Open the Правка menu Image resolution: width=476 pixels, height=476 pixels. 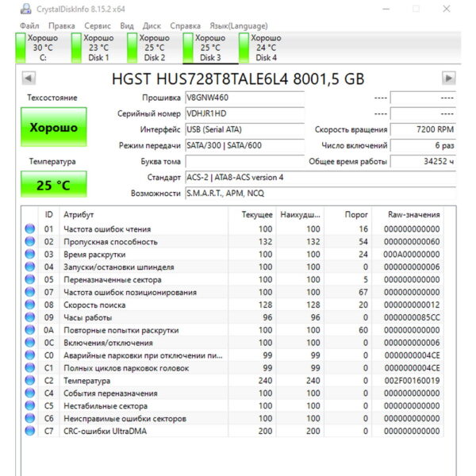pos(62,26)
